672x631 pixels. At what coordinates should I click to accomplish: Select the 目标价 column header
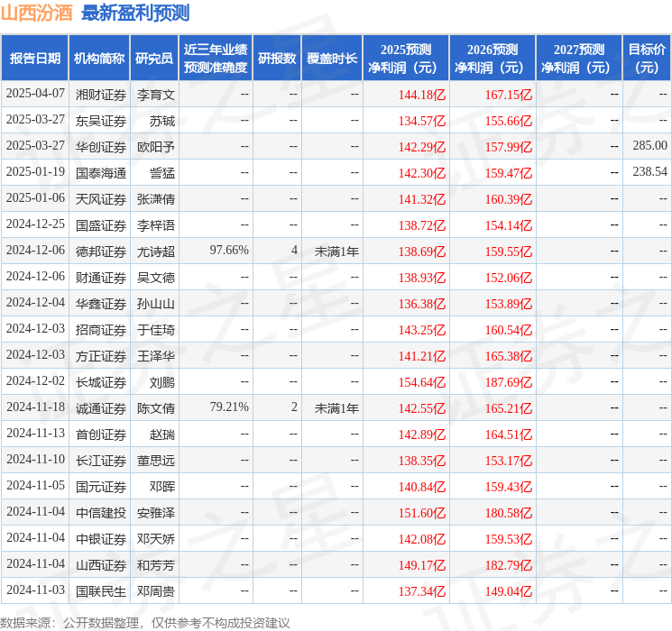(x=647, y=58)
